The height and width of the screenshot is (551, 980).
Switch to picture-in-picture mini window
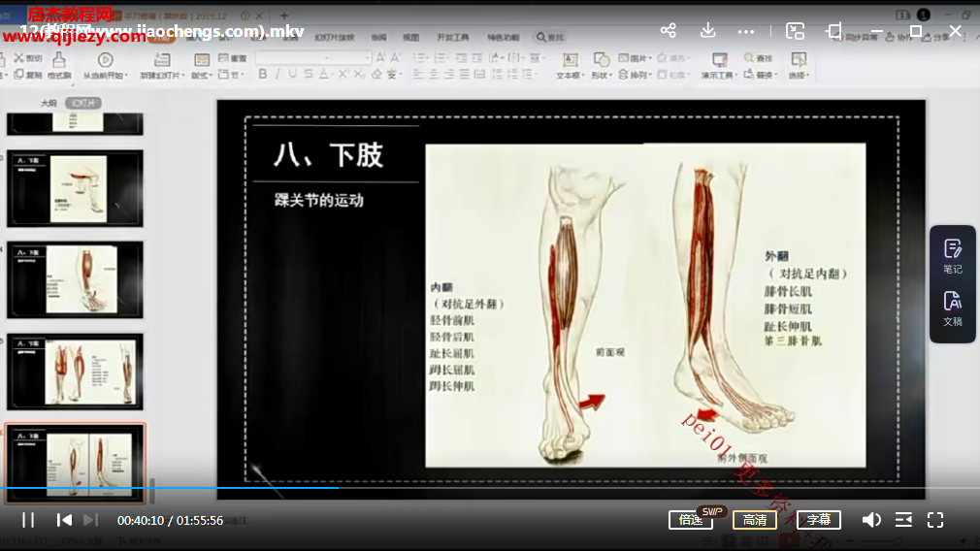pos(795,31)
